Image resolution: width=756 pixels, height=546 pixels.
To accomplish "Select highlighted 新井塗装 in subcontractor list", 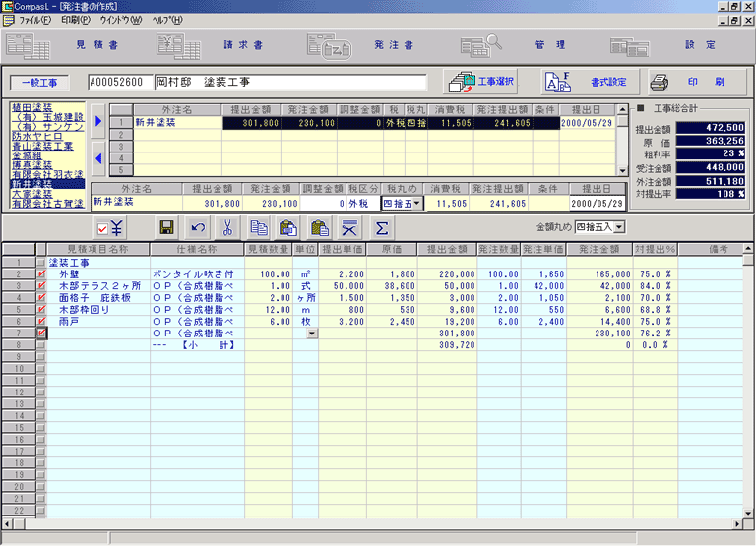I will [47, 184].
